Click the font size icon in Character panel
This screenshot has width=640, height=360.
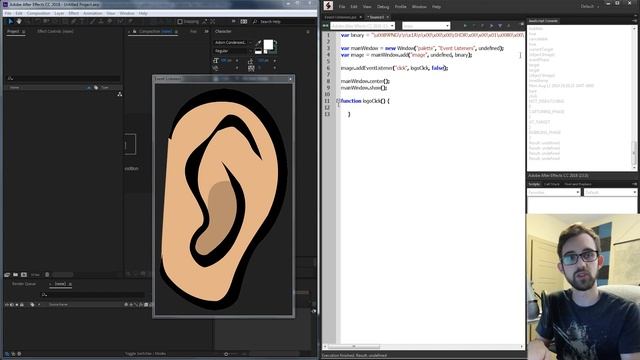(216, 60)
